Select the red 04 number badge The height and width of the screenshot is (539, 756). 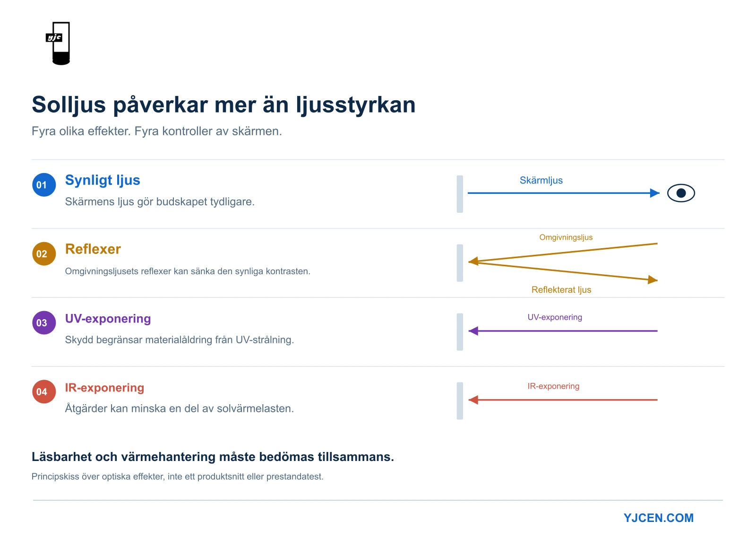pyautogui.click(x=44, y=392)
